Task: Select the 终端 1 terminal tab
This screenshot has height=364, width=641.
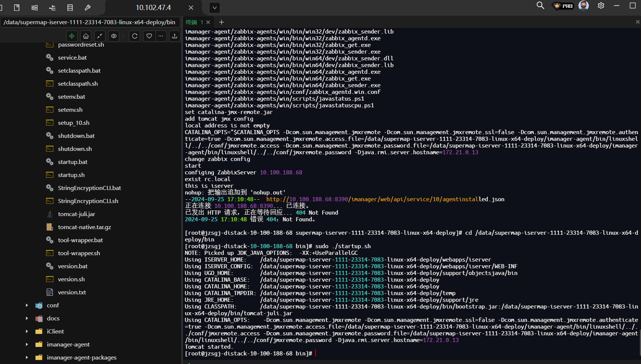Action: click(194, 22)
